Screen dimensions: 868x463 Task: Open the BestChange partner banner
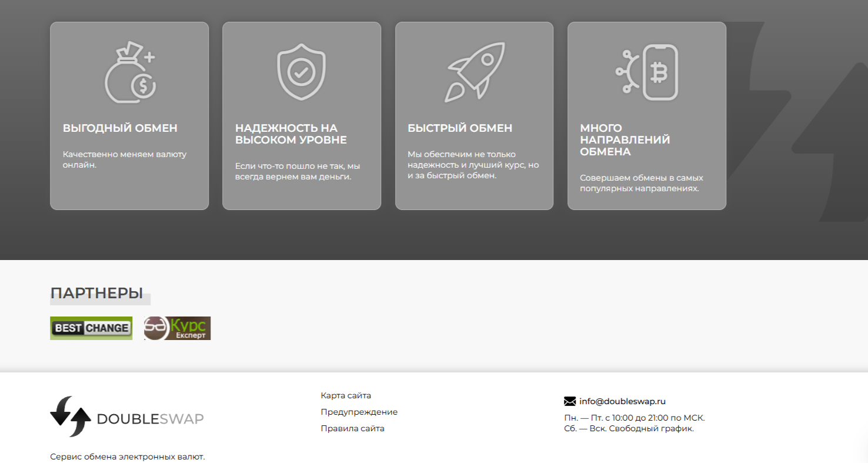tap(91, 328)
